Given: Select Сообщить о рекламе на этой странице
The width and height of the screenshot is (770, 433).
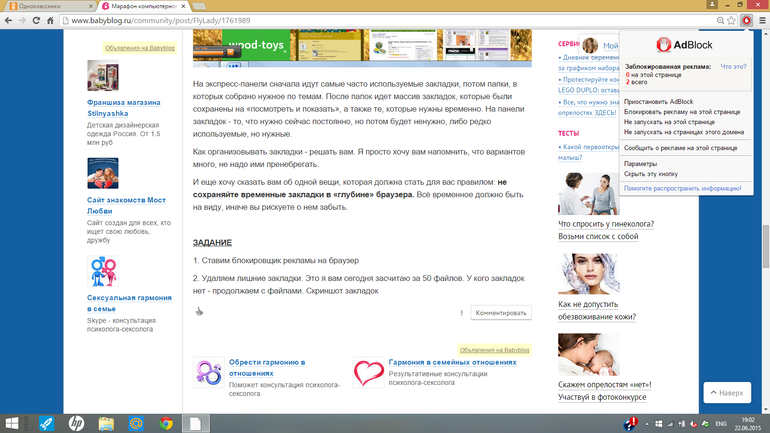Looking at the screenshot, I should click(680, 148).
